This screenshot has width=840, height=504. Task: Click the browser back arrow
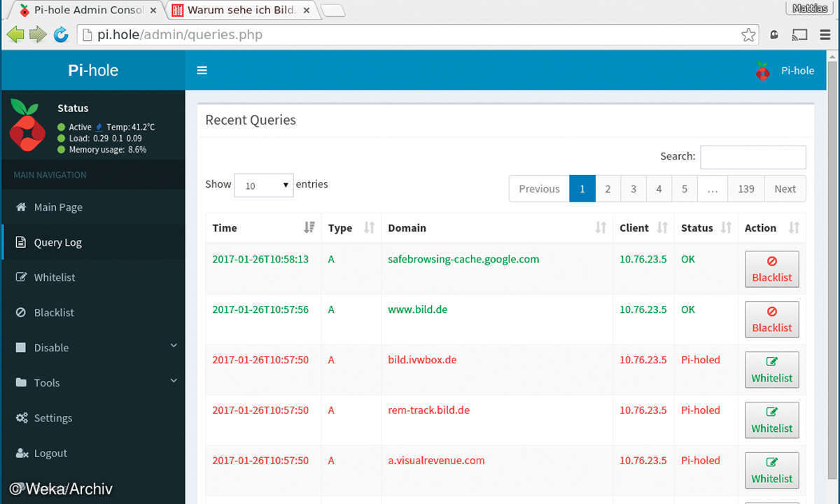15,34
